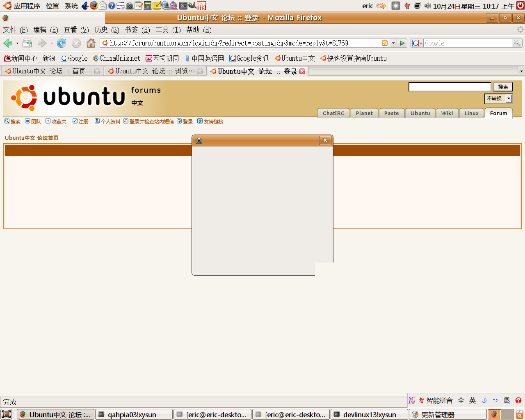The height and width of the screenshot is (420, 525).
Task: Launch GIMP from the top panel
Action: coord(192,5)
